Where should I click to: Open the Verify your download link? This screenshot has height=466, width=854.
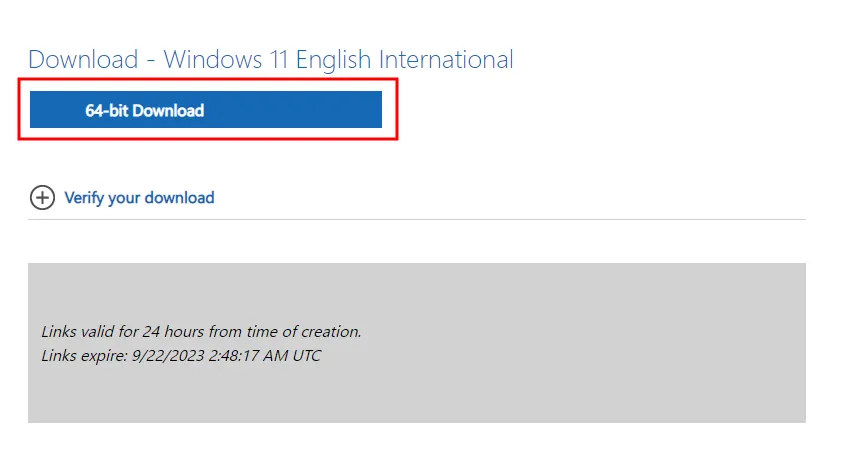139,198
